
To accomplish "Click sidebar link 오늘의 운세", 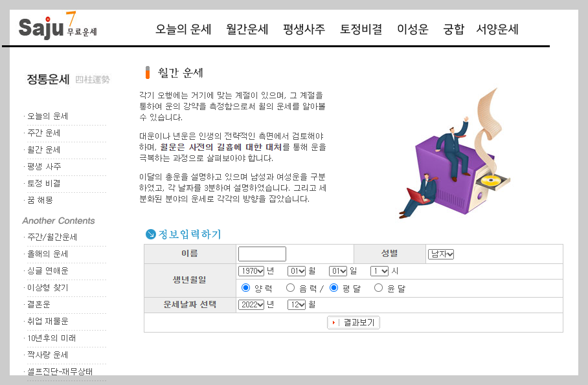I will tap(47, 116).
